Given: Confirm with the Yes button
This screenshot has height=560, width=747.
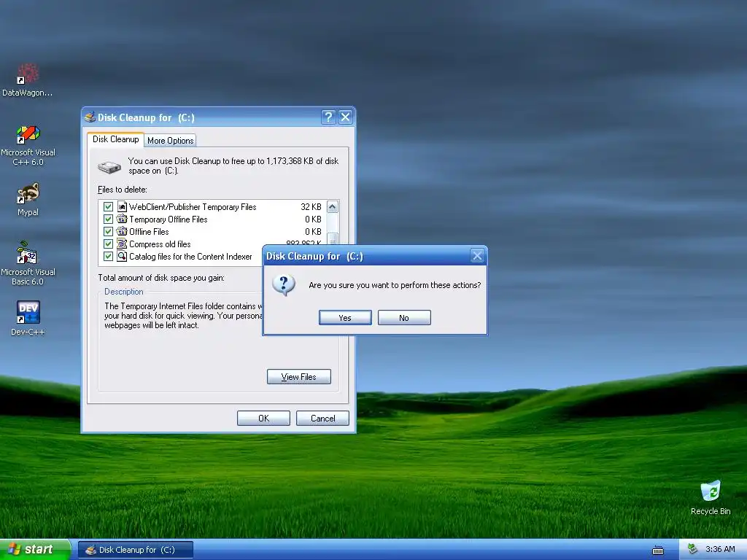Looking at the screenshot, I should 345,318.
